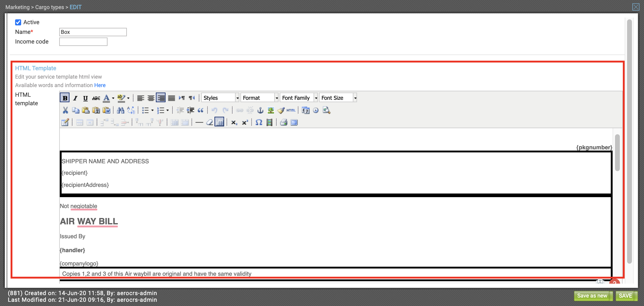Toggle subscript formatting

click(234, 122)
